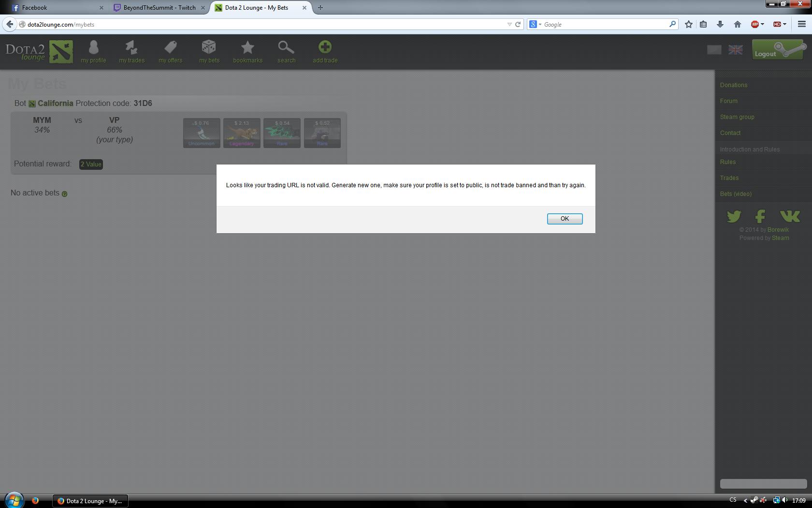Image resolution: width=812 pixels, height=508 pixels.
Task: Go back using the browser back arrow
Action: tap(9, 24)
